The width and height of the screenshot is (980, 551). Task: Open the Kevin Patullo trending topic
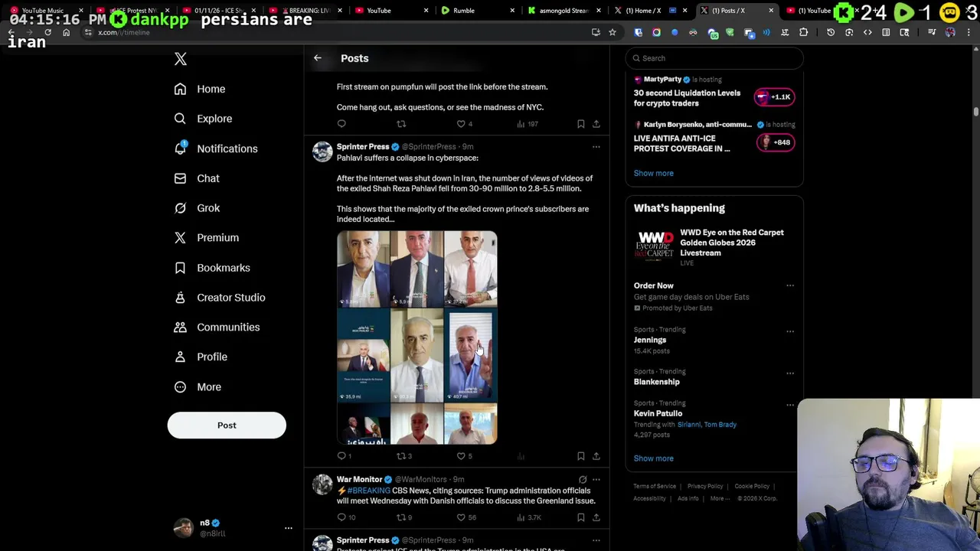point(658,413)
